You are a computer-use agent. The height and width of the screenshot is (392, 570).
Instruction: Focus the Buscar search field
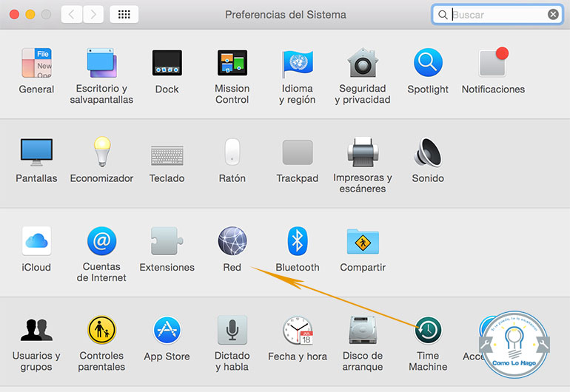click(x=497, y=15)
